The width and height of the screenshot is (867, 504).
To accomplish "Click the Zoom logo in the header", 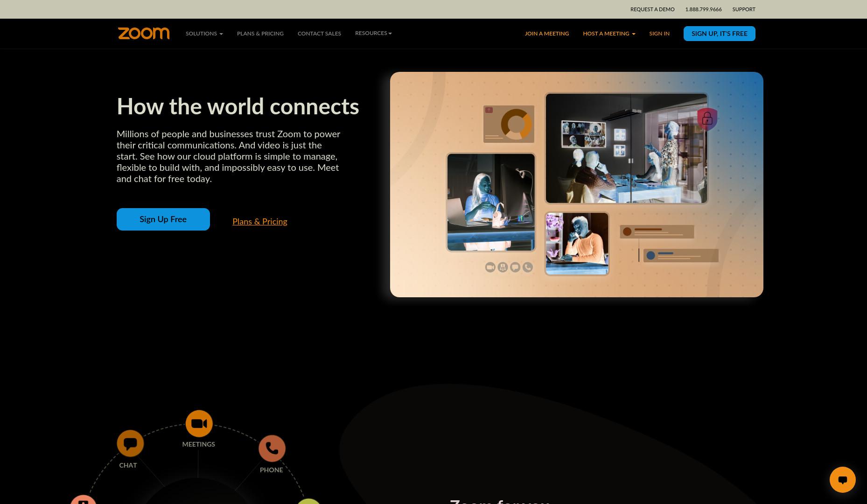I will point(144,34).
